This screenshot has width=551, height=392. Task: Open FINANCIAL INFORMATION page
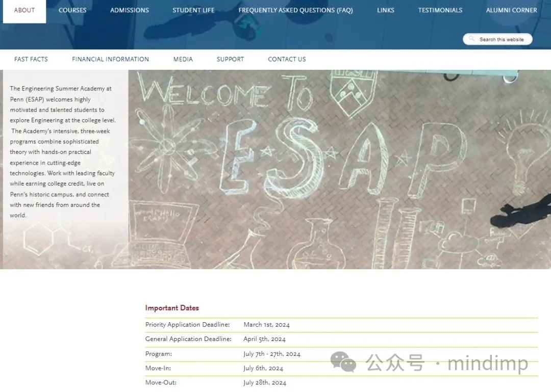[x=110, y=59]
